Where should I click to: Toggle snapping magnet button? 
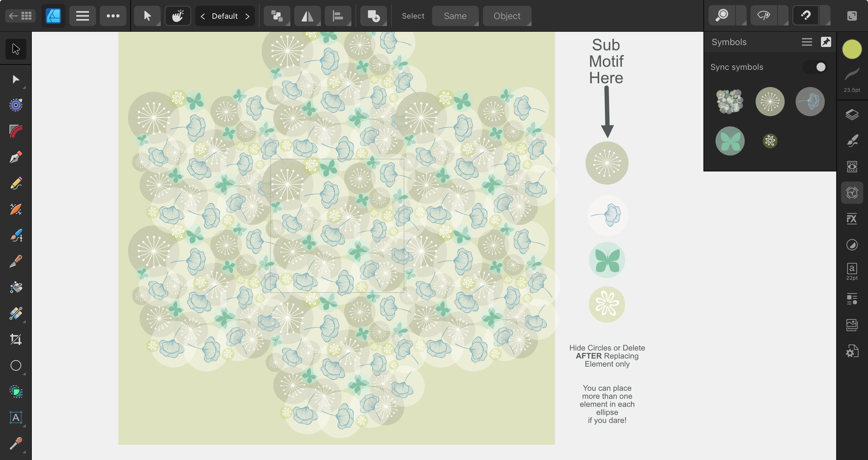tap(806, 16)
